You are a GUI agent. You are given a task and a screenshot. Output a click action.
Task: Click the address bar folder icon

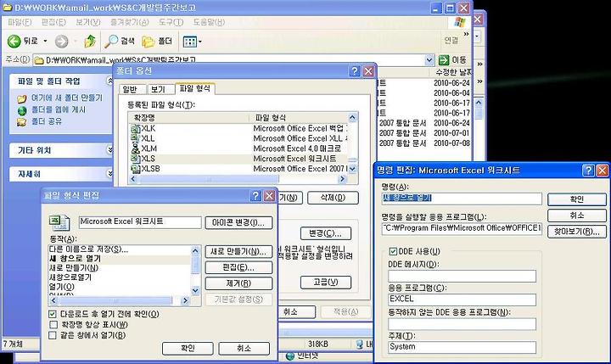(x=38, y=60)
